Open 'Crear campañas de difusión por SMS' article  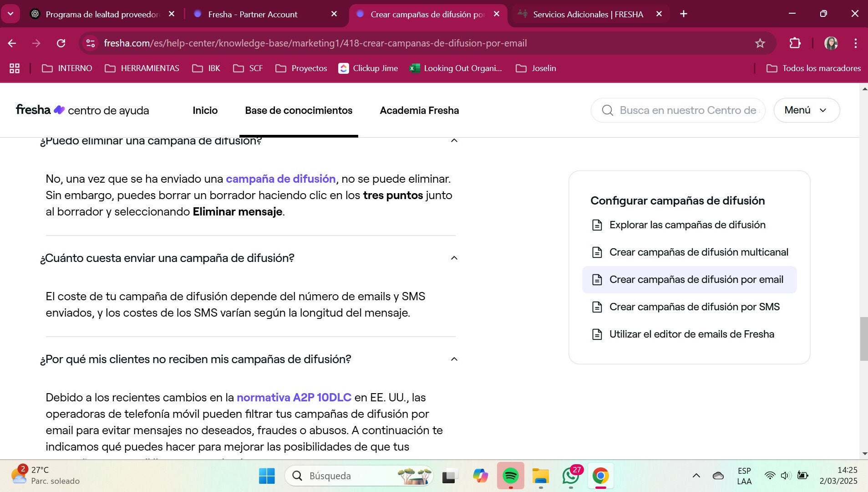694,307
